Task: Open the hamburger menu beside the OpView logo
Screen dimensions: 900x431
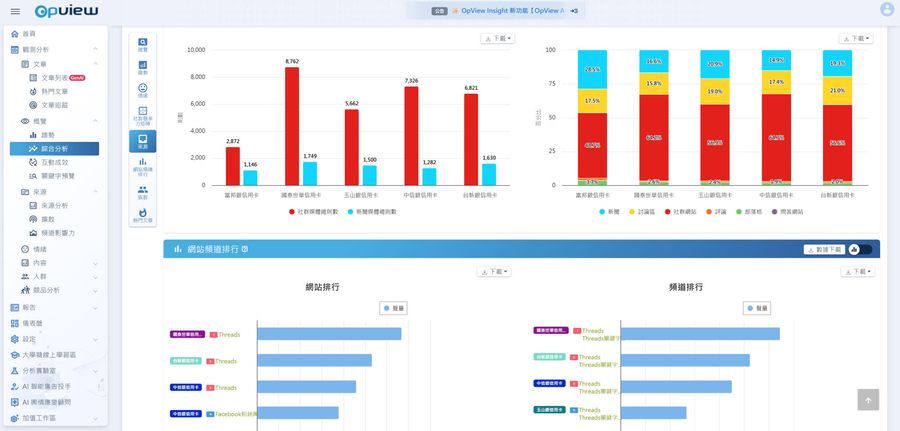Action: coord(15,11)
